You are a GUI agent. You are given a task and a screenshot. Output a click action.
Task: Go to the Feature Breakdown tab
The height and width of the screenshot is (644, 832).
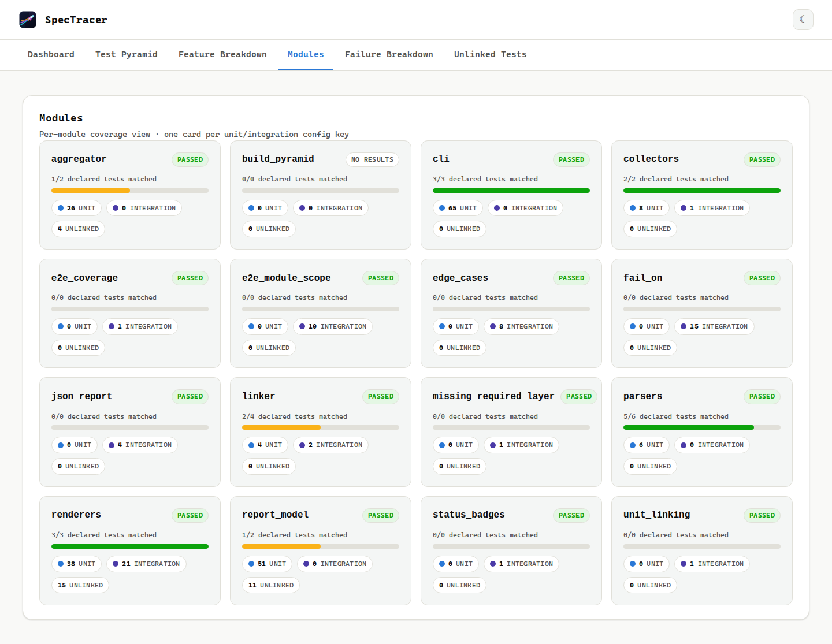[222, 54]
